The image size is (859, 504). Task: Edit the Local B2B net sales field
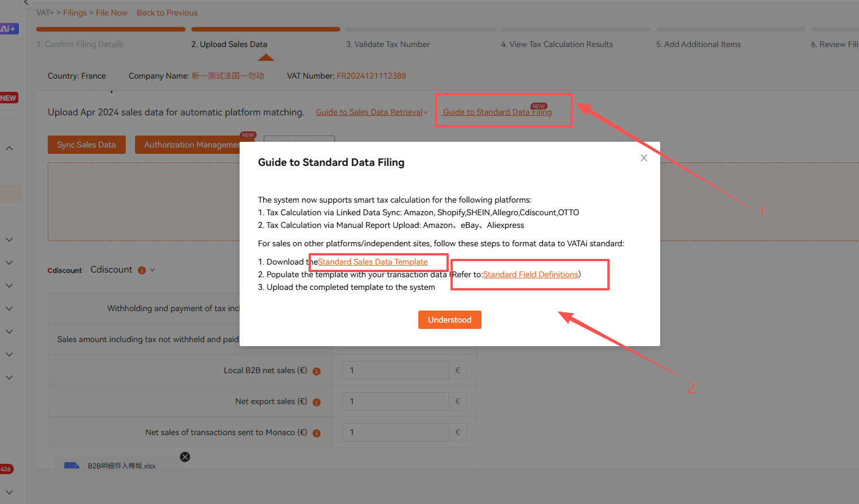pos(396,370)
